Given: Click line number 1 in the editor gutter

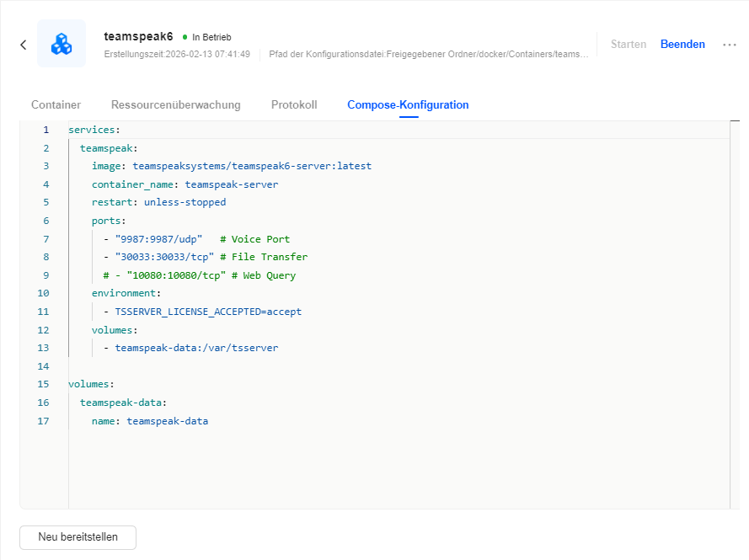Looking at the screenshot, I should [45, 131].
